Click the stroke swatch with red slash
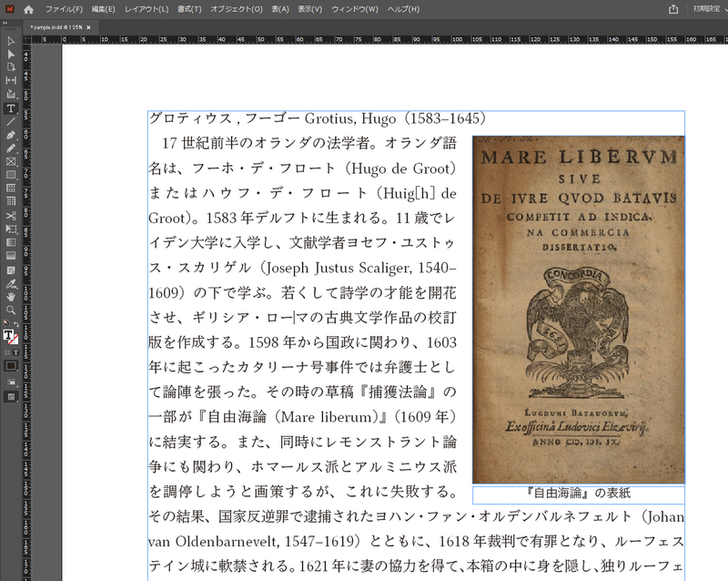The image size is (728, 581). tap(14, 340)
